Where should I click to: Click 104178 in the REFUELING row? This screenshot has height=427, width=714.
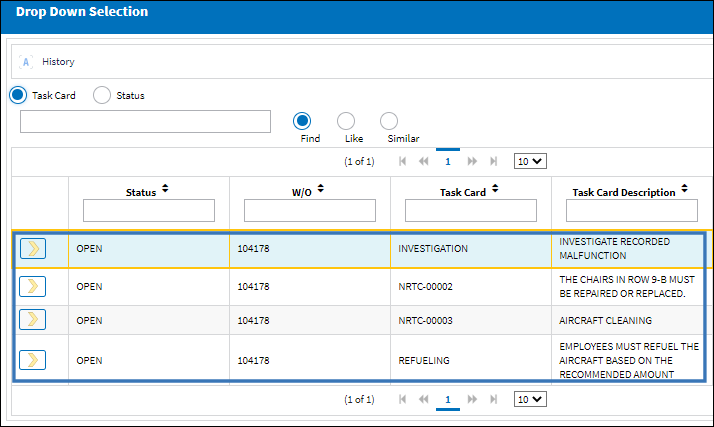(x=253, y=361)
